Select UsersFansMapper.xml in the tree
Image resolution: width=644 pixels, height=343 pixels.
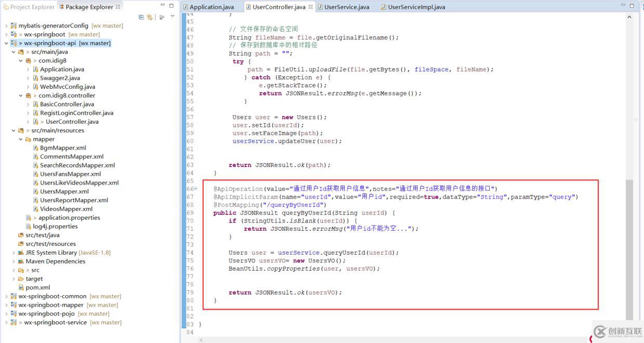(x=71, y=174)
